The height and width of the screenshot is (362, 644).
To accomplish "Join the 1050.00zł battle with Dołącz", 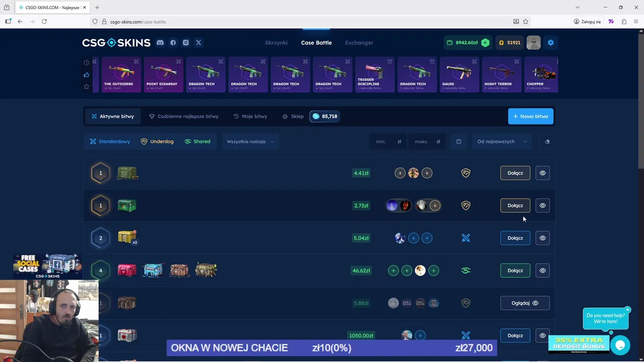I will (x=515, y=335).
